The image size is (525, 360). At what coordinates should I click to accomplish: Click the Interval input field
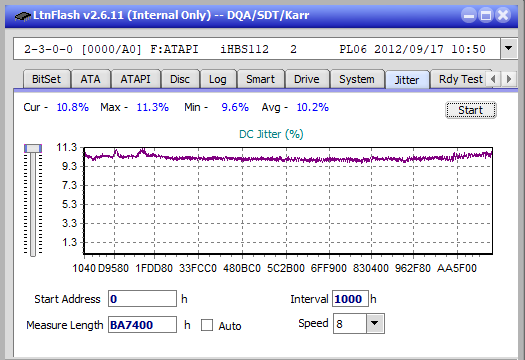point(350,299)
